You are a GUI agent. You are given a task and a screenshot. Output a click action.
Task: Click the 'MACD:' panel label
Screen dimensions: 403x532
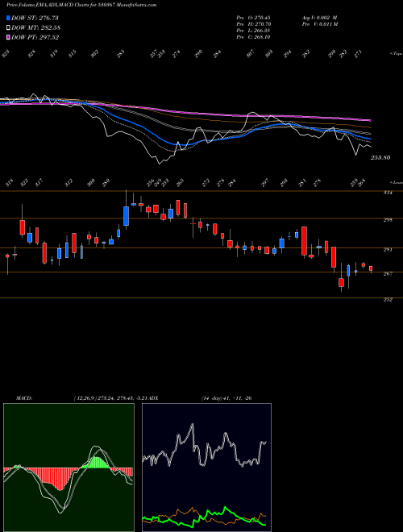(x=24, y=398)
